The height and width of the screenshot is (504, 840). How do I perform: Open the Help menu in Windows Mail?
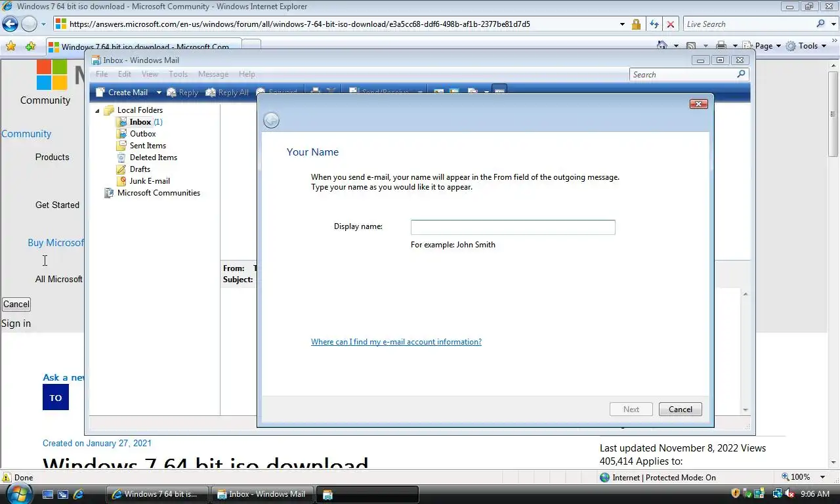[247, 74]
